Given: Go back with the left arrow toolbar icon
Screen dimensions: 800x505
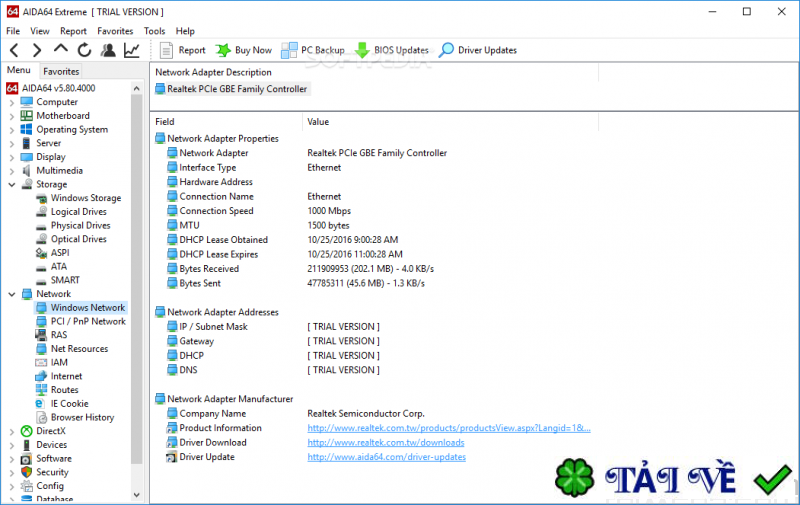Looking at the screenshot, I should coord(14,50).
